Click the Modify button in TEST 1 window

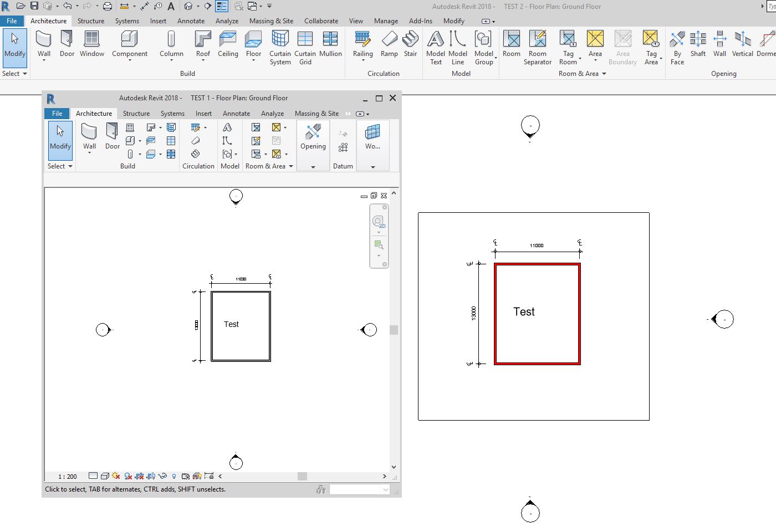[x=60, y=140]
